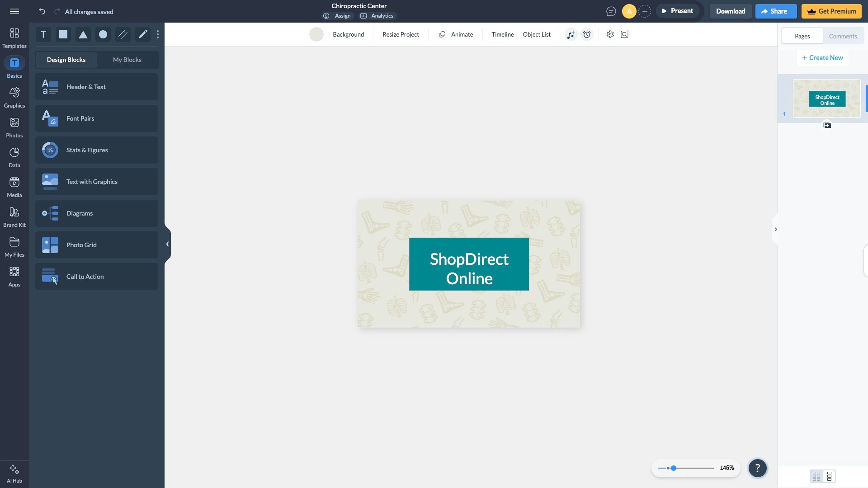Open the Animate options
Viewport: 868px width, 488px height.
tap(456, 34)
